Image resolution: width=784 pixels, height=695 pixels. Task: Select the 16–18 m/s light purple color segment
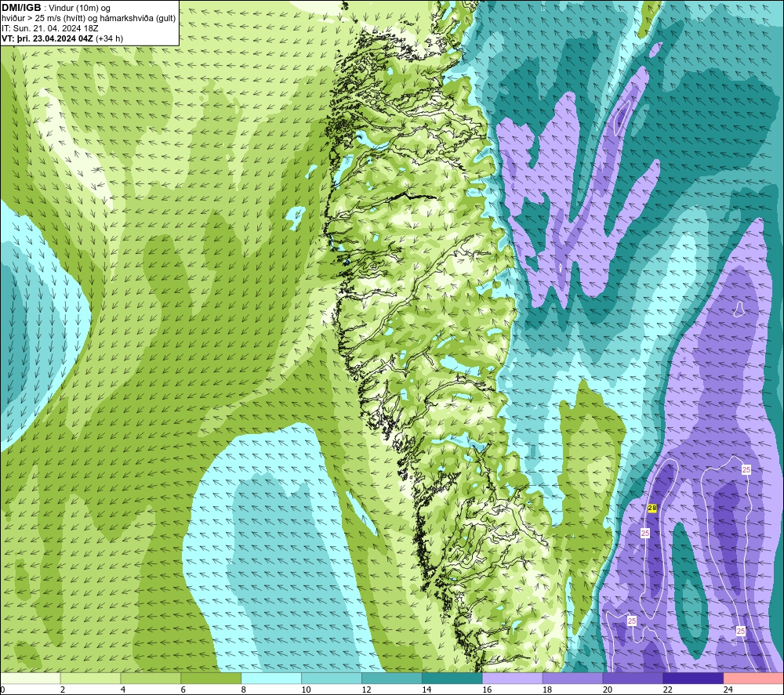513,678
